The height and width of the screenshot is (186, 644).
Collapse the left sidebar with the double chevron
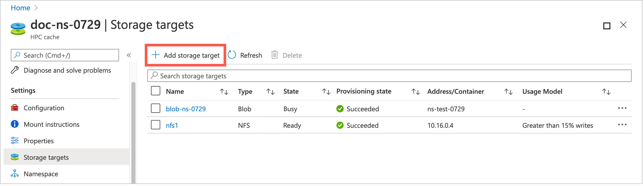(129, 55)
